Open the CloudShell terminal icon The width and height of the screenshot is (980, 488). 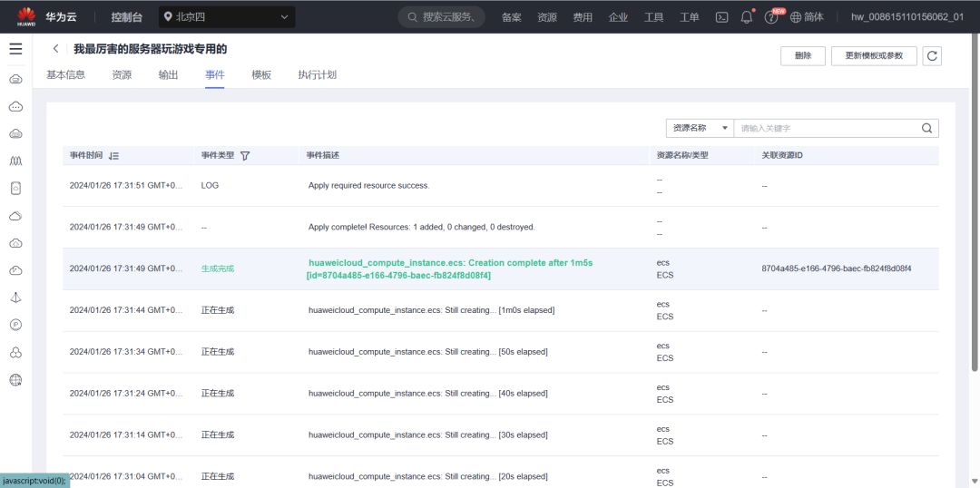click(722, 17)
